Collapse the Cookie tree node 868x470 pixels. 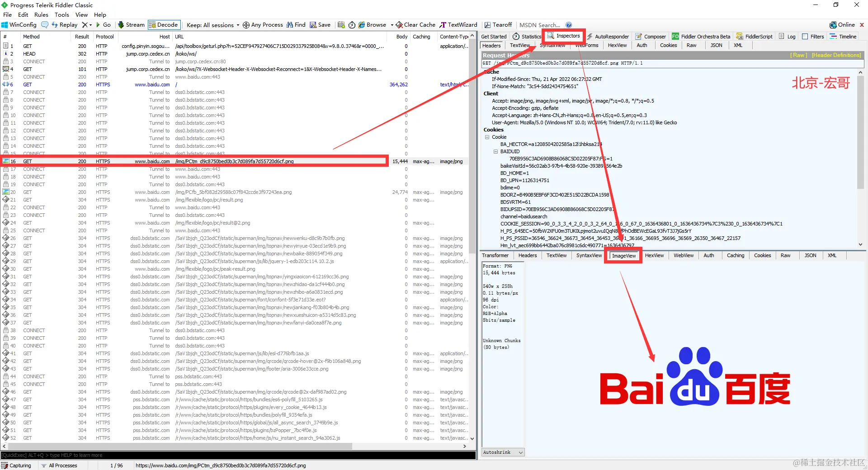[487, 137]
